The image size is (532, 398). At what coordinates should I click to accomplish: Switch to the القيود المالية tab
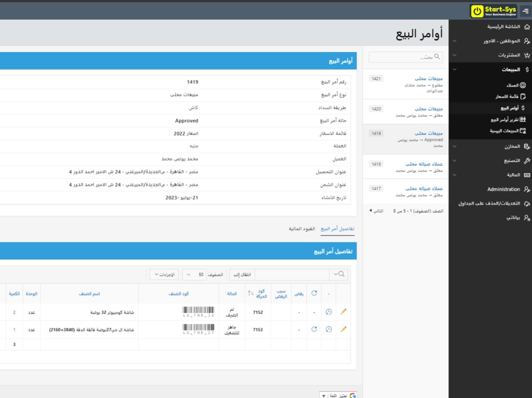coord(301,228)
